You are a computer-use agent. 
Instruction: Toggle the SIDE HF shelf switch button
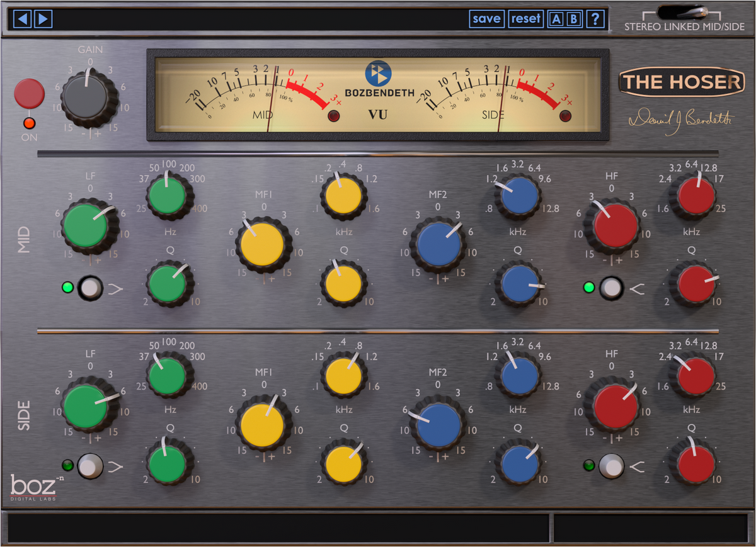tap(611, 466)
